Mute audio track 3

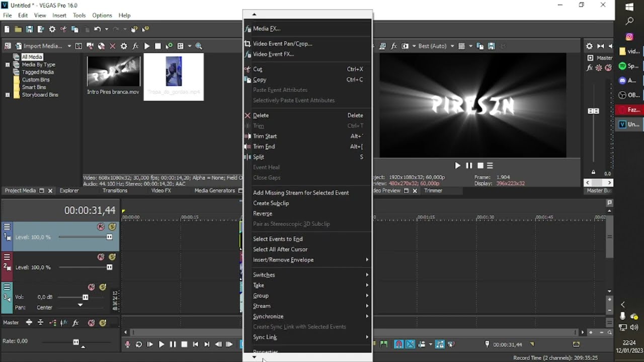pos(92,287)
